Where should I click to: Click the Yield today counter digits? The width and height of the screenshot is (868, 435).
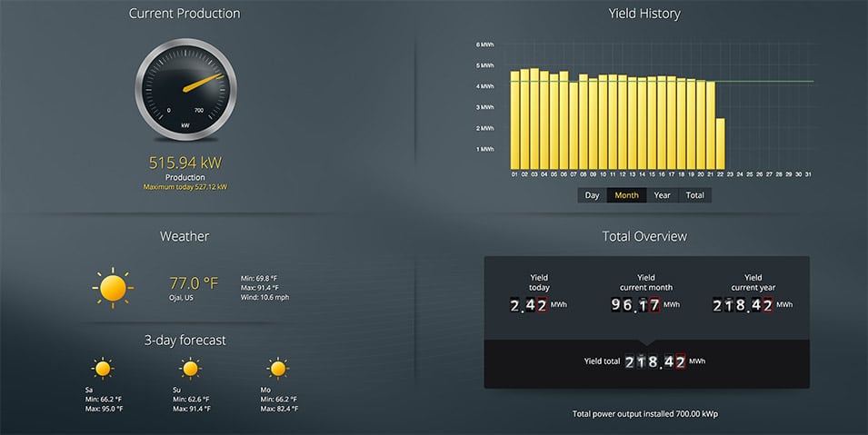click(528, 305)
